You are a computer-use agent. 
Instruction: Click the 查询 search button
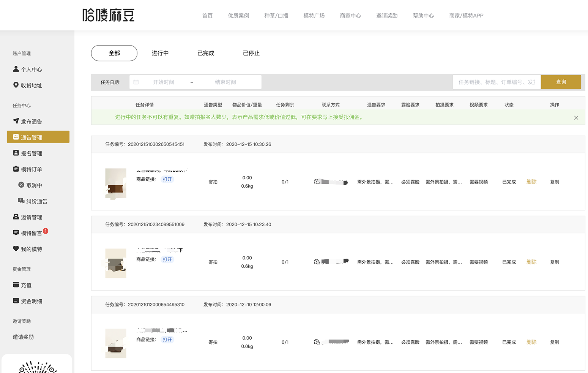point(561,82)
